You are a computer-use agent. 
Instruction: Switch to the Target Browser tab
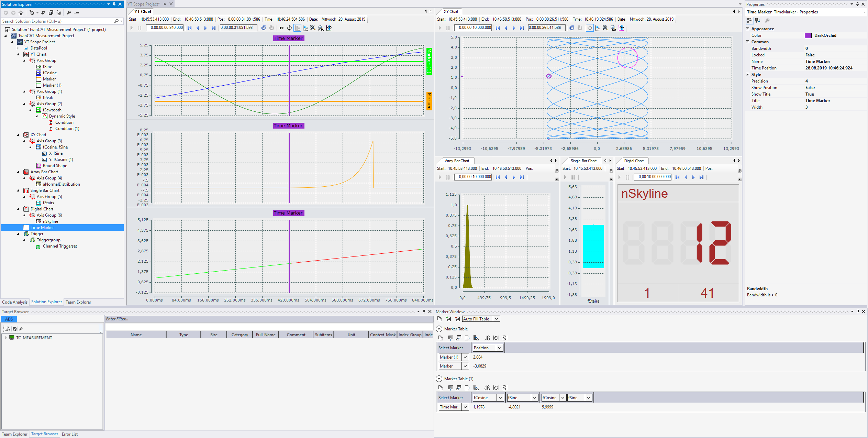click(x=45, y=434)
